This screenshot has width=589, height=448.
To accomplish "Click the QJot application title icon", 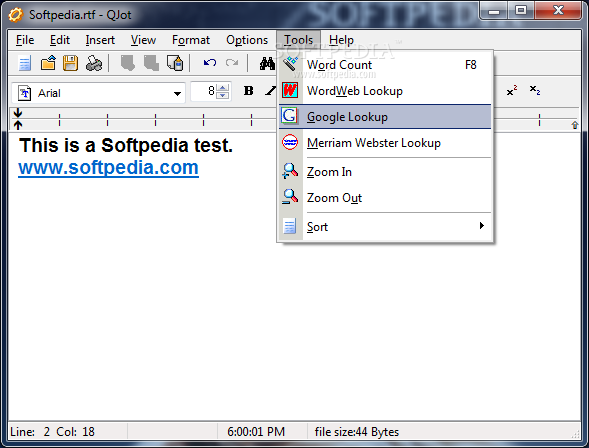I will pyautogui.click(x=16, y=15).
